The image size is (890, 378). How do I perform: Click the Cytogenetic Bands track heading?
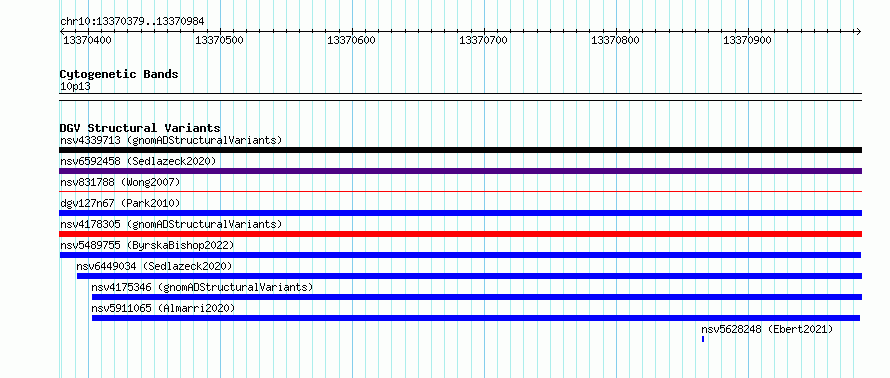pos(119,74)
